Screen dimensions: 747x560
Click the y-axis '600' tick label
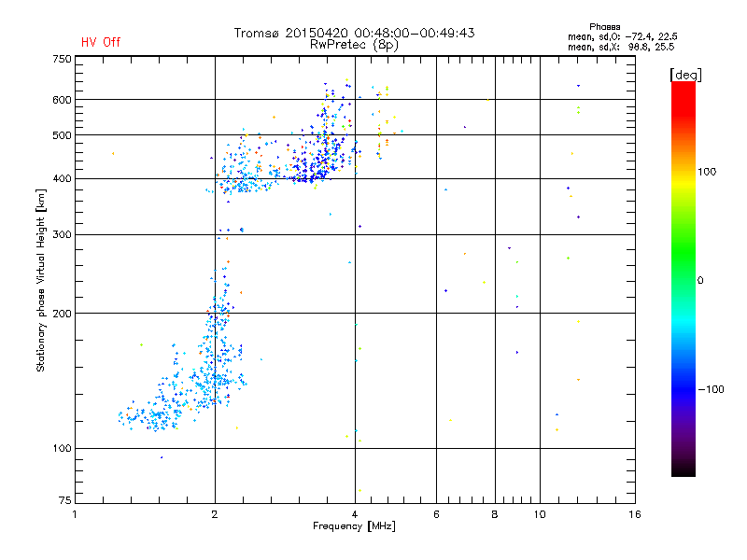[62, 100]
